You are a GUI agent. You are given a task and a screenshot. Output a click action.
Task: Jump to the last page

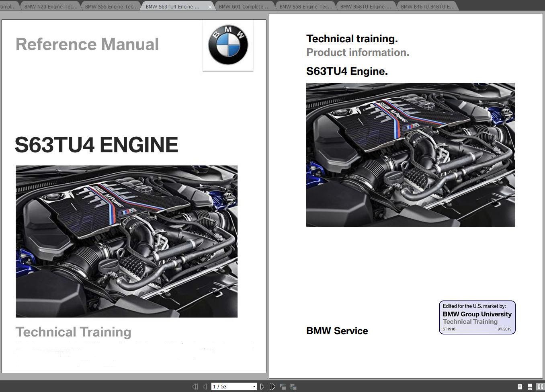point(272,386)
